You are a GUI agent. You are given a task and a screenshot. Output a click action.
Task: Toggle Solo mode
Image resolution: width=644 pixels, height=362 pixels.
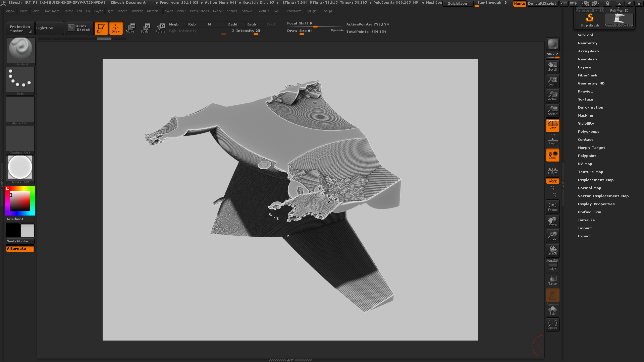pos(552,310)
